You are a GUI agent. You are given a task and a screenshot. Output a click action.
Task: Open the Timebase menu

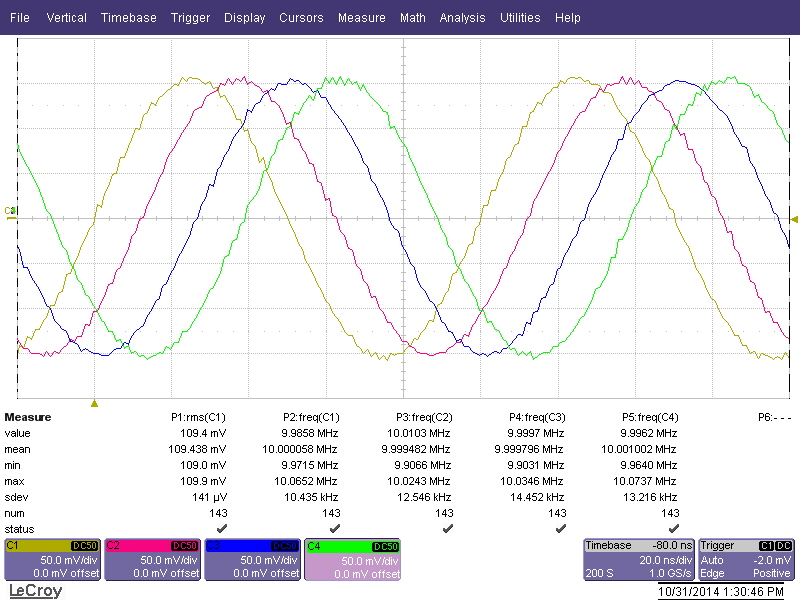click(x=129, y=18)
